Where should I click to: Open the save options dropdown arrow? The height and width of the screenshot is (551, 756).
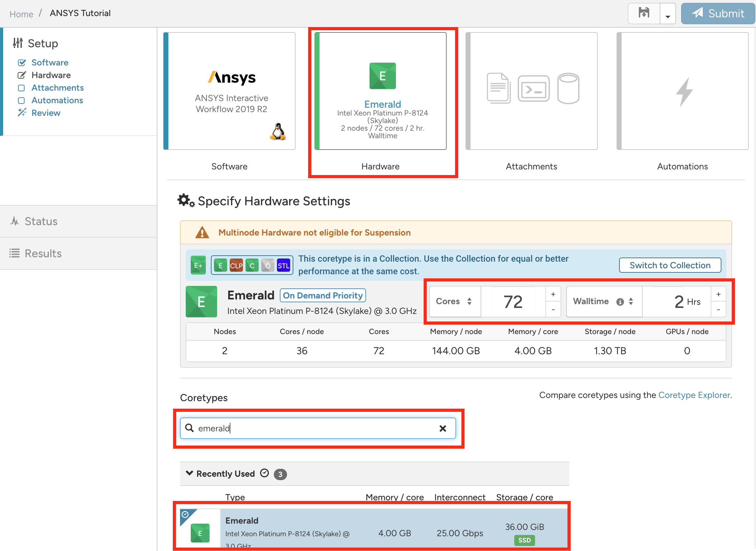click(668, 14)
